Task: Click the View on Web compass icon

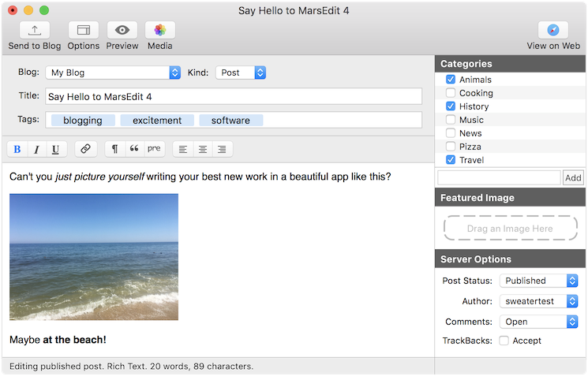Action: pyautogui.click(x=552, y=31)
